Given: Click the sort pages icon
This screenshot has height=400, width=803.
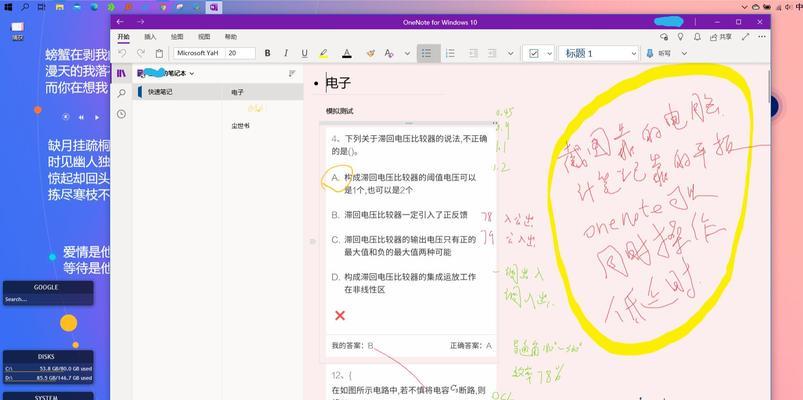Looking at the screenshot, I should [292, 73].
